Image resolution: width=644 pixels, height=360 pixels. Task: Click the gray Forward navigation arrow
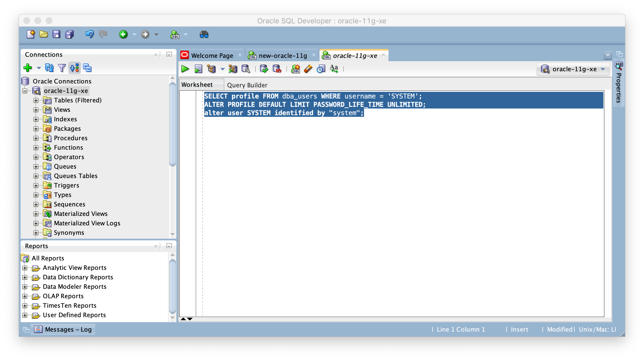click(145, 34)
